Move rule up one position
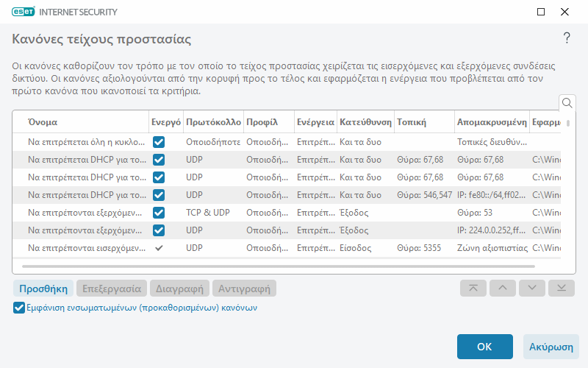588x368 pixels. tap(503, 288)
